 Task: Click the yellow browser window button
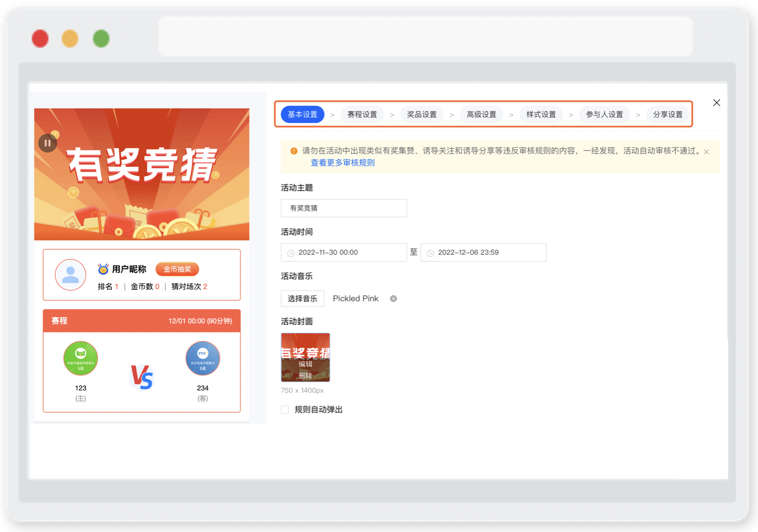[70, 39]
